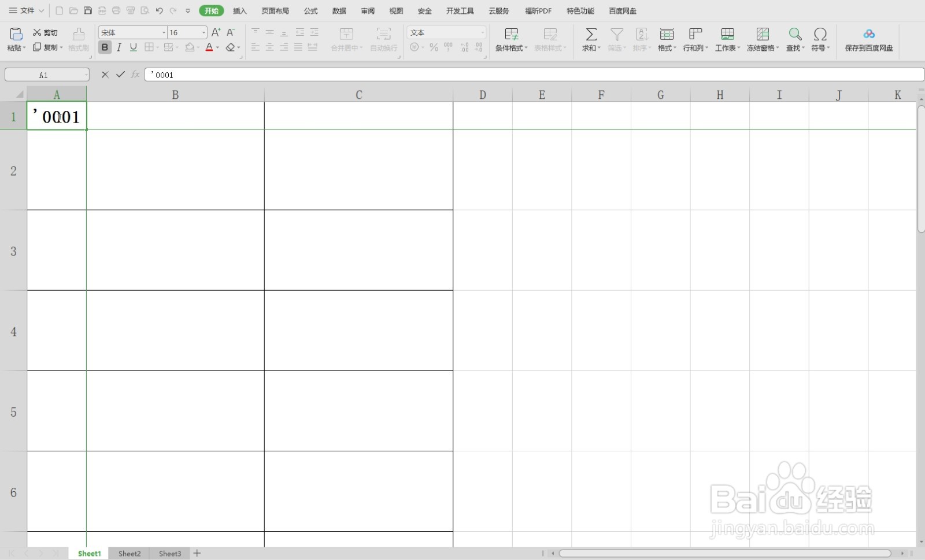Click the Baidu Netdisk (百度网盘) tab
Screen dimensions: 925x560
pos(623,11)
